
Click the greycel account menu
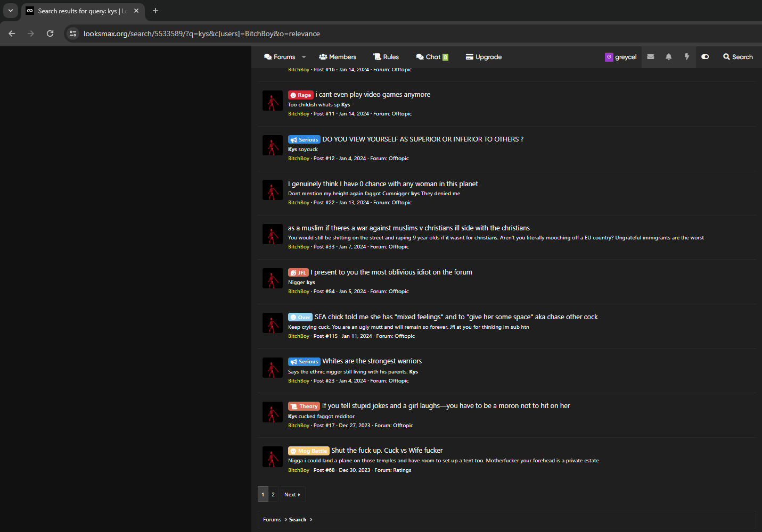point(621,57)
